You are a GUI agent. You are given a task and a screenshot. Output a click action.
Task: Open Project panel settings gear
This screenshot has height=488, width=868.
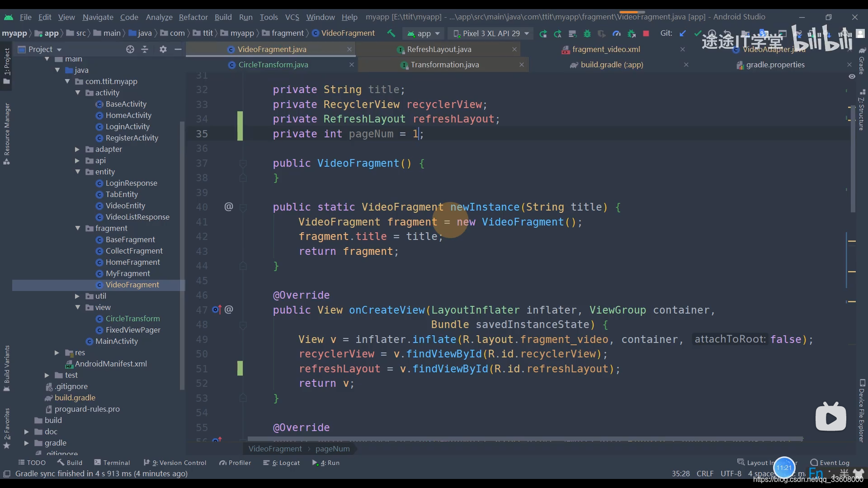click(163, 49)
